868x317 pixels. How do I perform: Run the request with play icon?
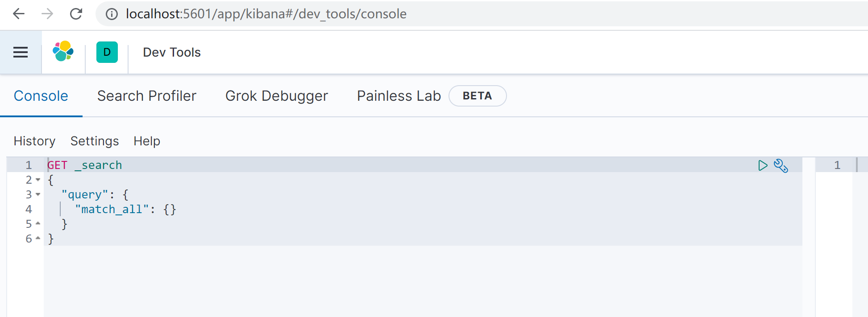763,165
